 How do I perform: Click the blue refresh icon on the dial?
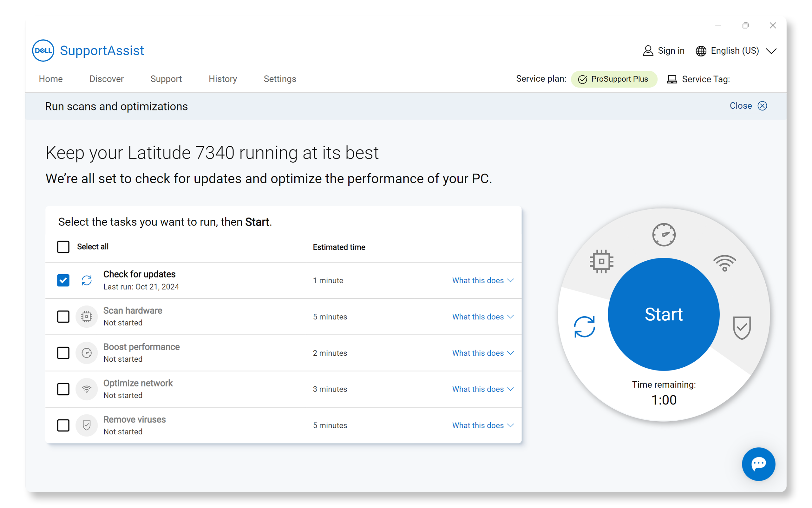584,327
